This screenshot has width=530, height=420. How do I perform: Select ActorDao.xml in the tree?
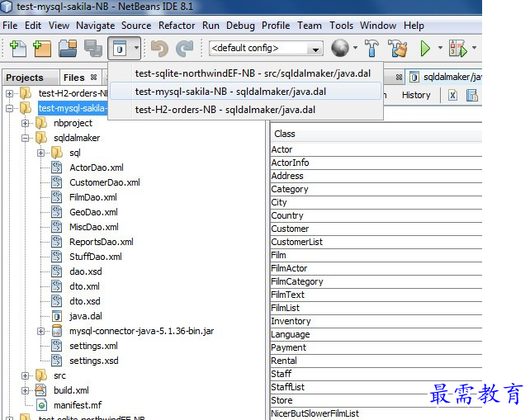coord(97,168)
